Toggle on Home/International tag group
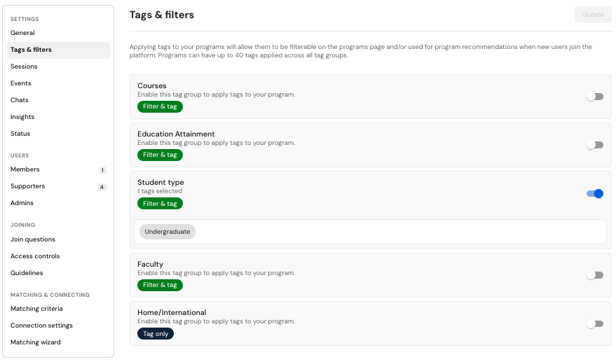Image resolution: width=616 pixels, height=364 pixels. pos(595,323)
